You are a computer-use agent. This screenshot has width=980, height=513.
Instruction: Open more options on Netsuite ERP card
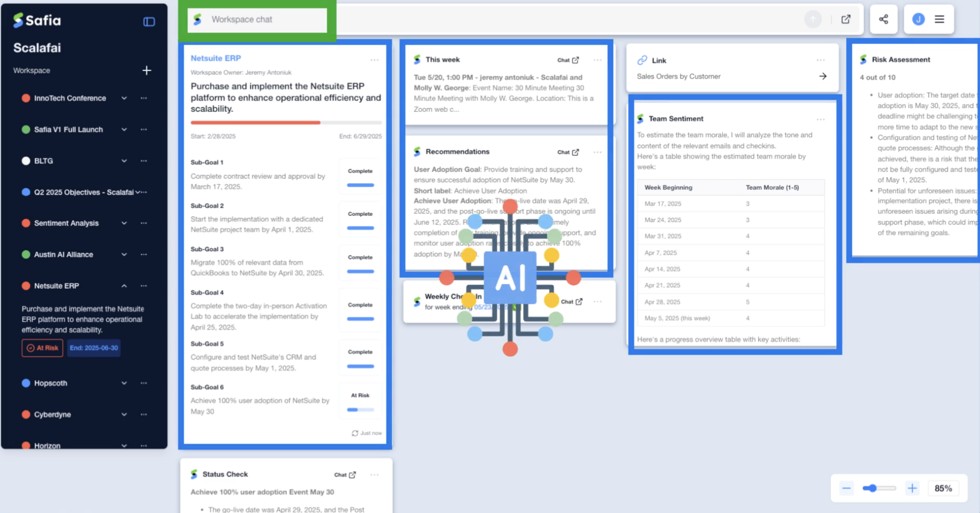click(x=374, y=60)
